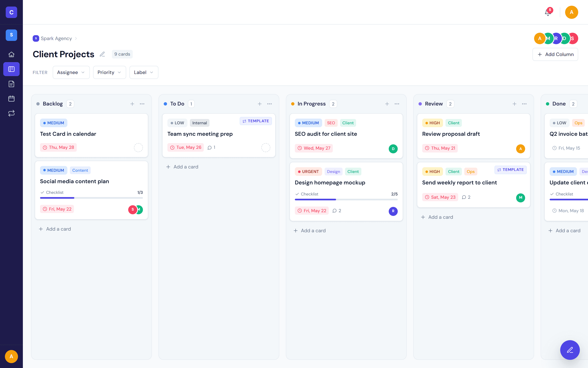588x368 pixels.
Task: Open the Review proposal draft card
Action: point(473,136)
